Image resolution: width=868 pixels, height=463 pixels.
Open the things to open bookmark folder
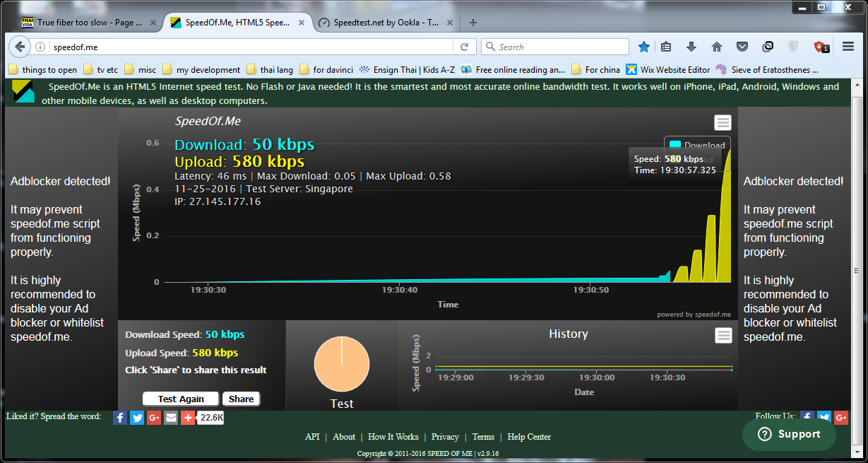coord(42,69)
